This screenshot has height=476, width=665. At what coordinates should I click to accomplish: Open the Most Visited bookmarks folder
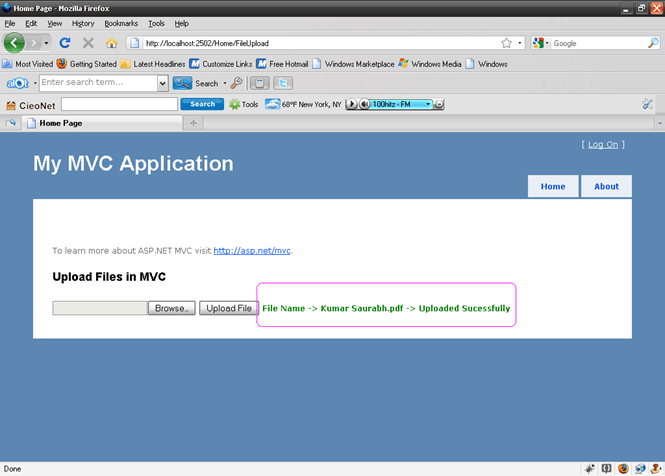click(28, 64)
